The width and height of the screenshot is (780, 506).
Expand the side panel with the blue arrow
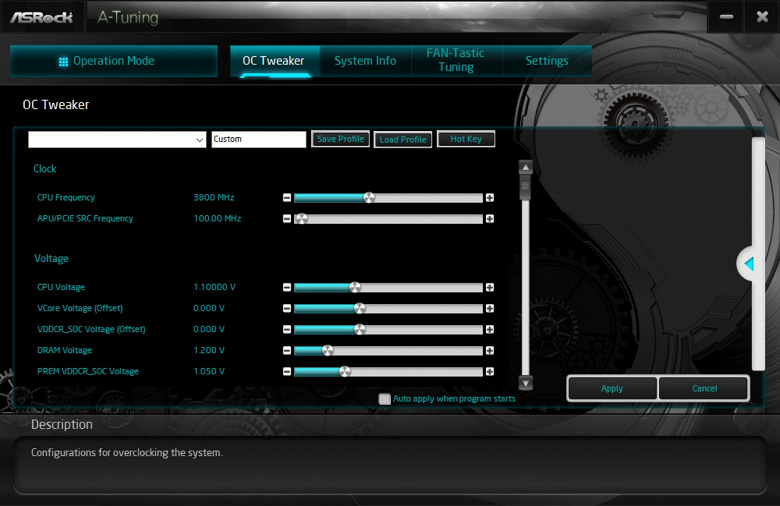[x=749, y=264]
